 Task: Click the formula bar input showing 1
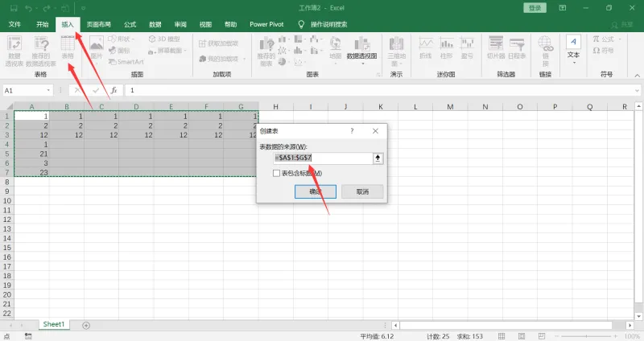pyautogui.click(x=378, y=90)
